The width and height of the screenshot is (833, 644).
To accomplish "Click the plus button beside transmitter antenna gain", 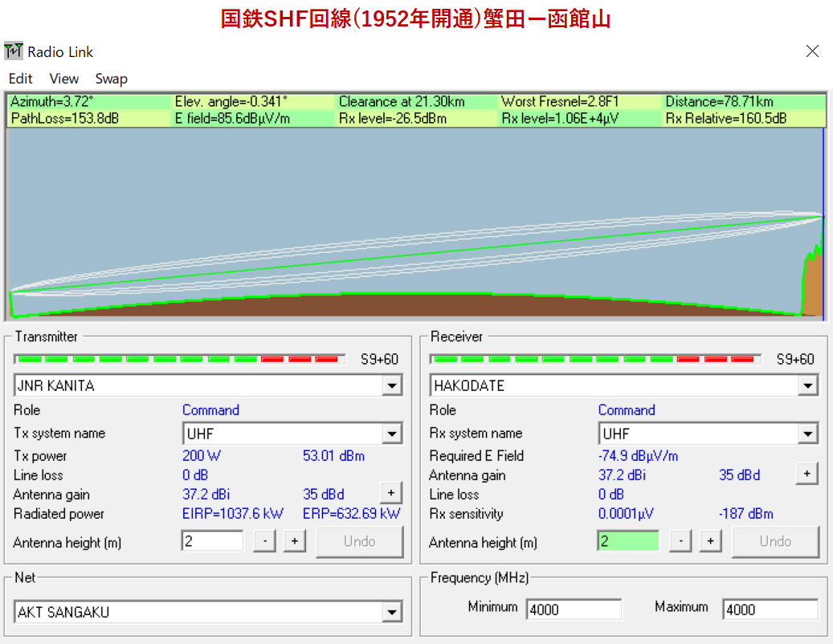I will click(x=391, y=493).
